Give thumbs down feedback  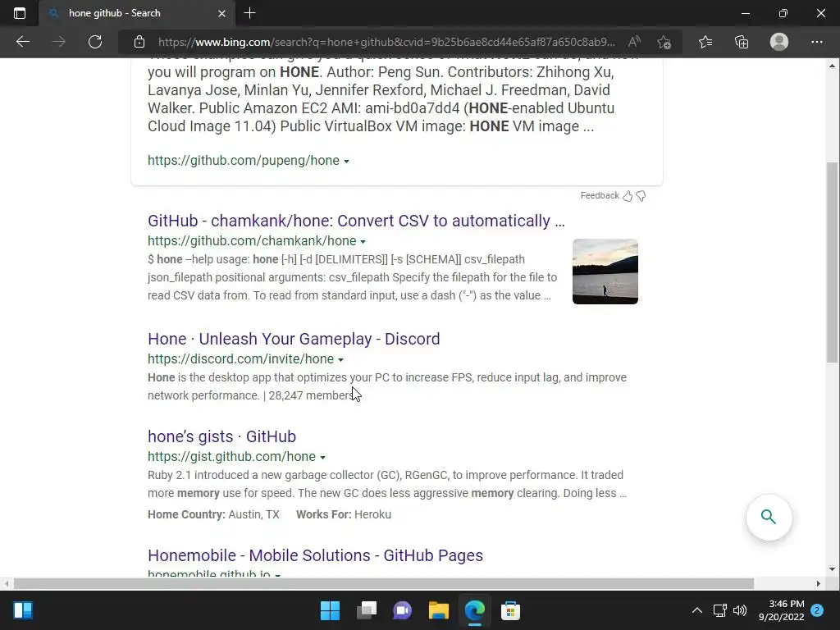pos(641,196)
